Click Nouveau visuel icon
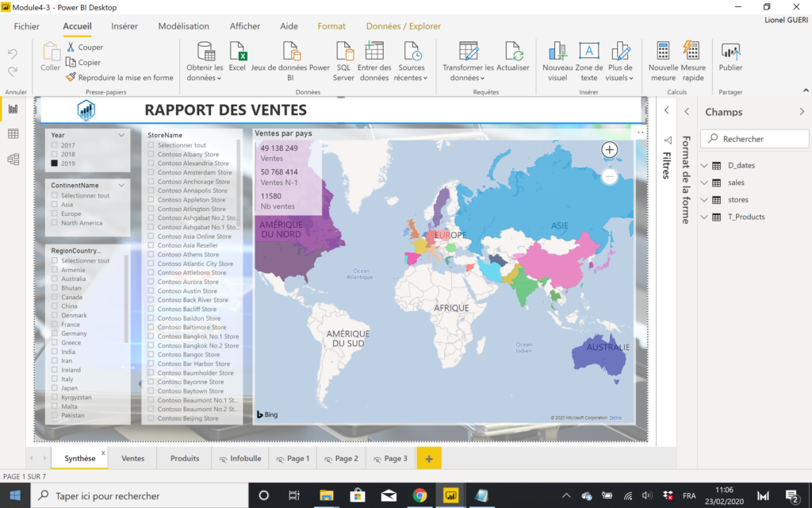This screenshot has width=812, height=508. coord(557,52)
